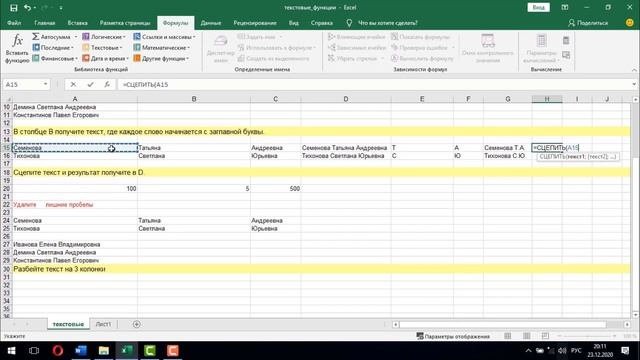Open Math (Математические) functions list
This screenshot has height=360, width=640.
162,48
